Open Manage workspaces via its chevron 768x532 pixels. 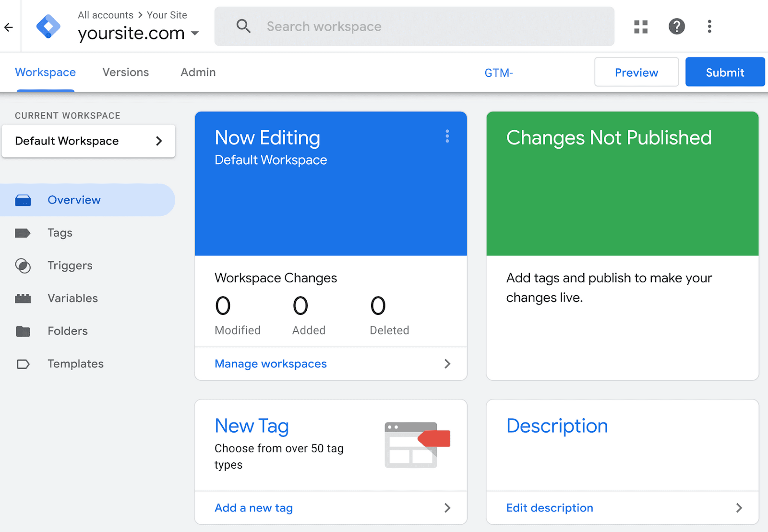447,364
